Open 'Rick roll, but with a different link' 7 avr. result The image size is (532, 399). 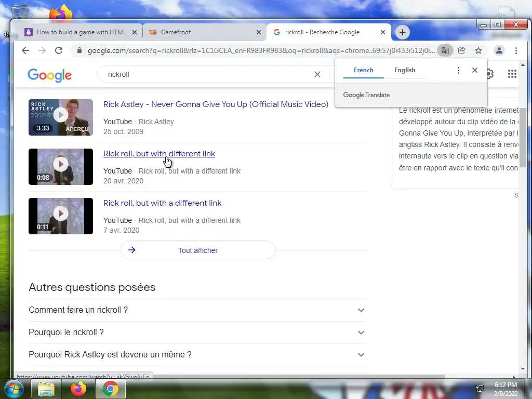(x=162, y=203)
